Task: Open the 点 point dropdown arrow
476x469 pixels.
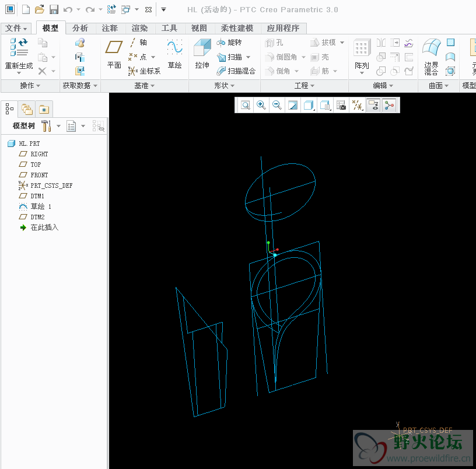Action: tap(153, 57)
